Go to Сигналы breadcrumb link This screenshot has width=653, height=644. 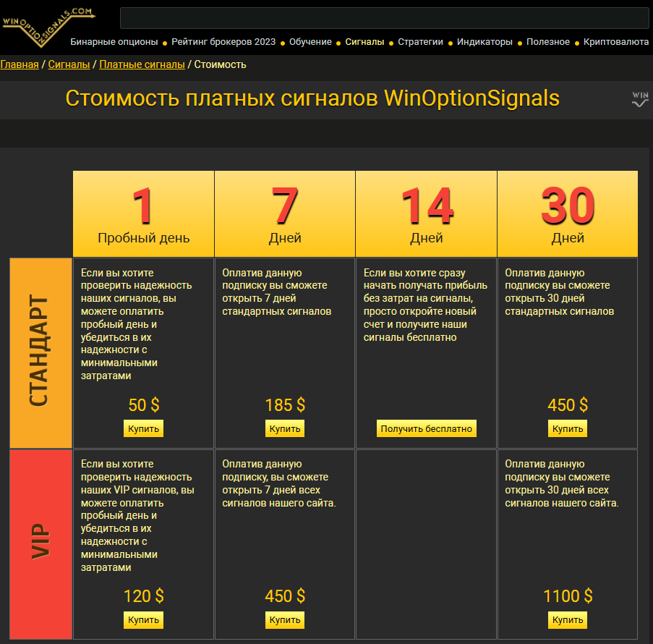pos(69,64)
